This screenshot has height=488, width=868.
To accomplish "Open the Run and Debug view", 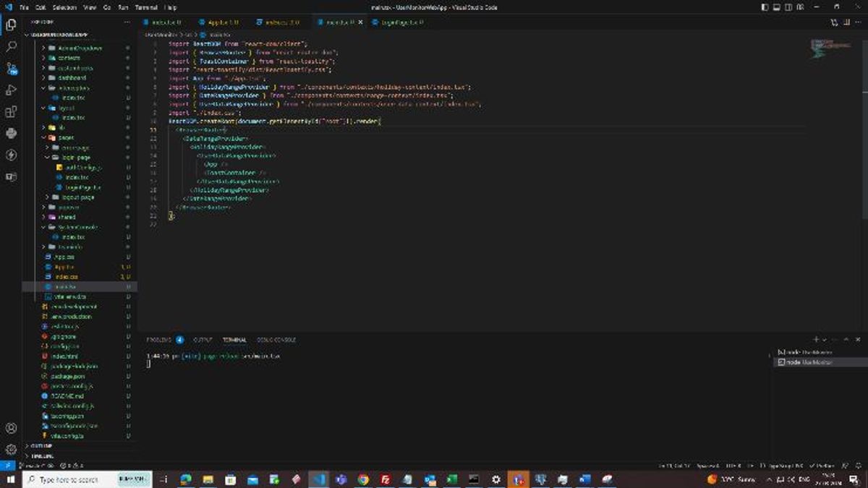I will (x=11, y=90).
